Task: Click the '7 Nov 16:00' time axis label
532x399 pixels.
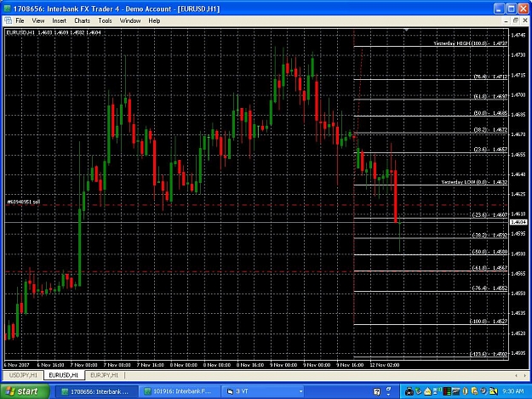Action: (151, 365)
